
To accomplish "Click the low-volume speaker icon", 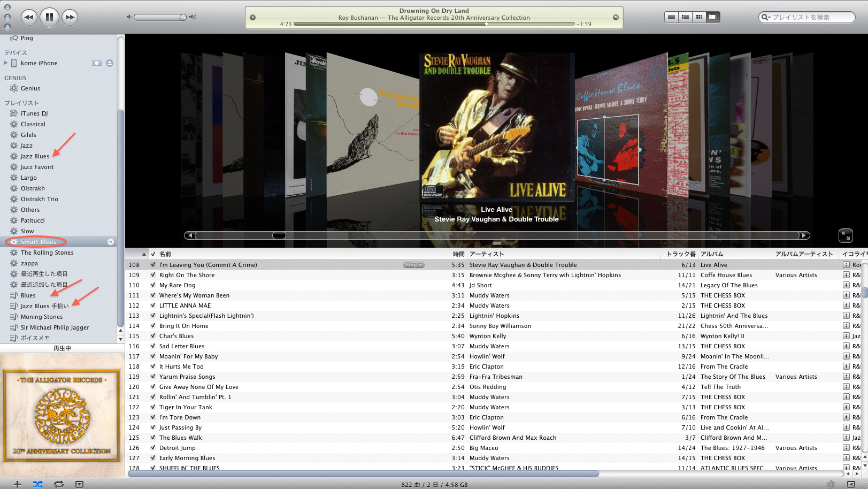I will click(129, 17).
